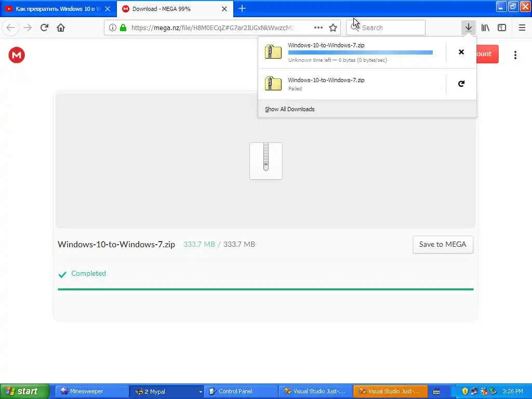
Task: Click Save to MEGA button
Action: [443, 244]
